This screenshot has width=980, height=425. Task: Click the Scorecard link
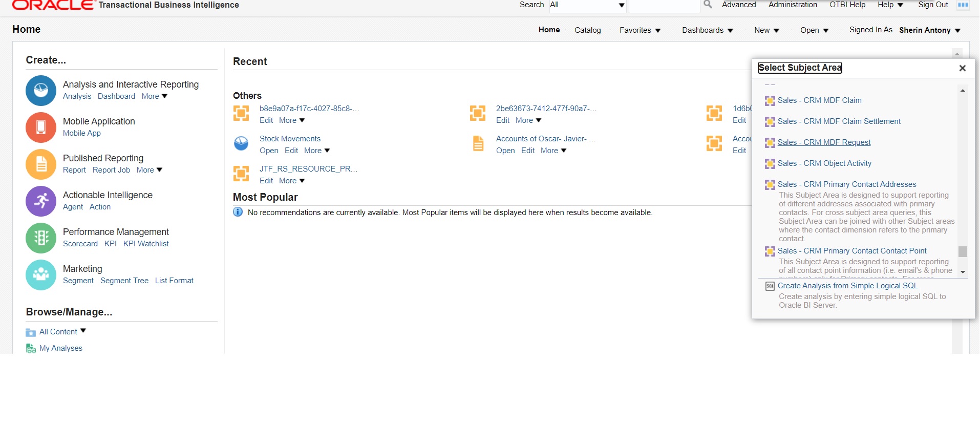coord(80,244)
